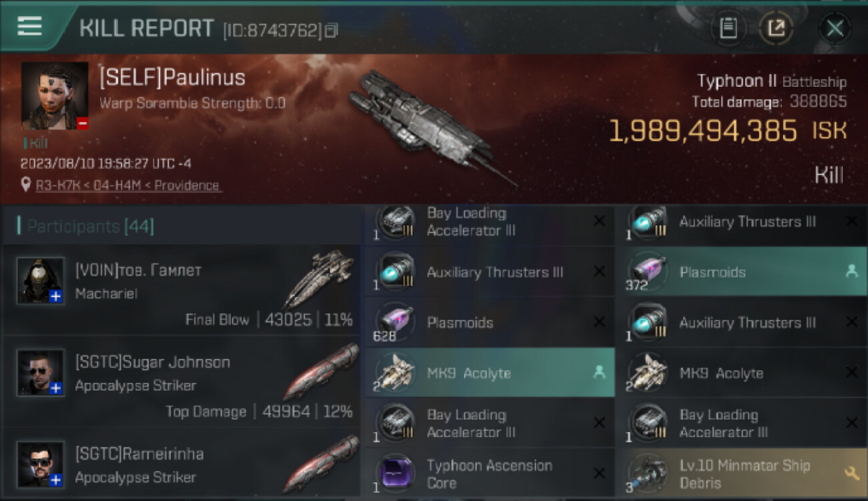Open the clipboard notes icon
This screenshot has height=501, width=868.
click(x=728, y=28)
